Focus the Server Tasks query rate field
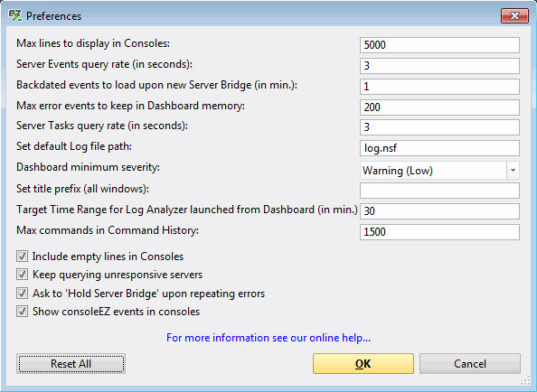 439,127
